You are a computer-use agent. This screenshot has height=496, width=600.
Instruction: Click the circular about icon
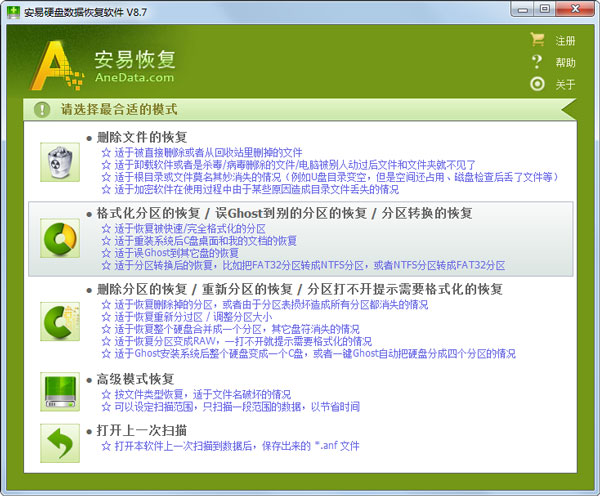537,84
